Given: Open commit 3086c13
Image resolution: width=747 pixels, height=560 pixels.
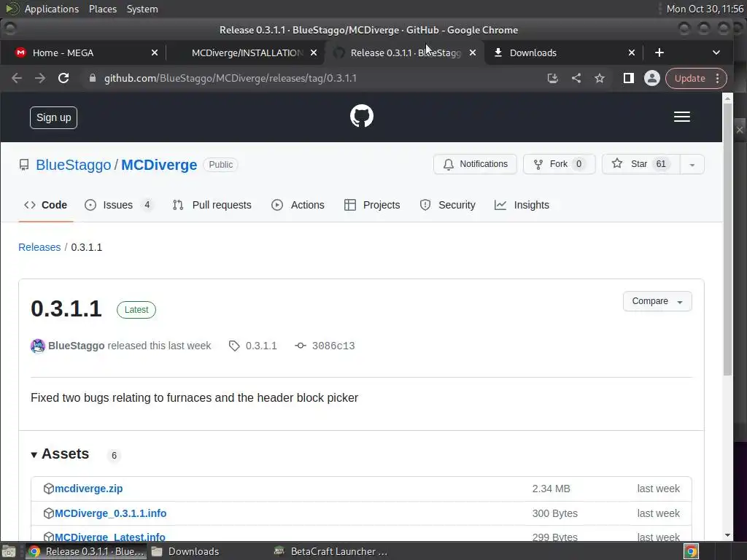Looking at the screenshot, I should (x=325, y=346).
